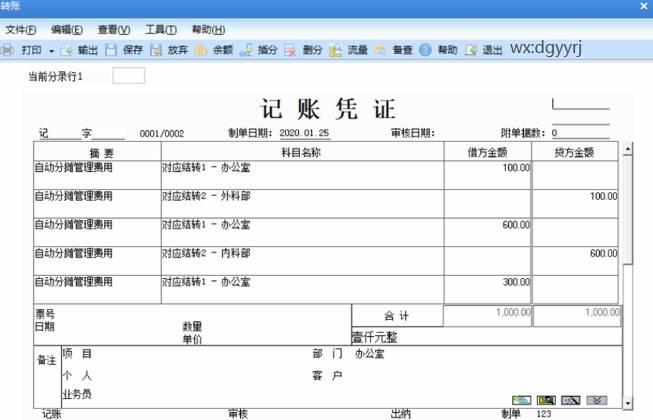
Task: Click the expand-down chevron icon below remarks
Action: coord(597,400)
